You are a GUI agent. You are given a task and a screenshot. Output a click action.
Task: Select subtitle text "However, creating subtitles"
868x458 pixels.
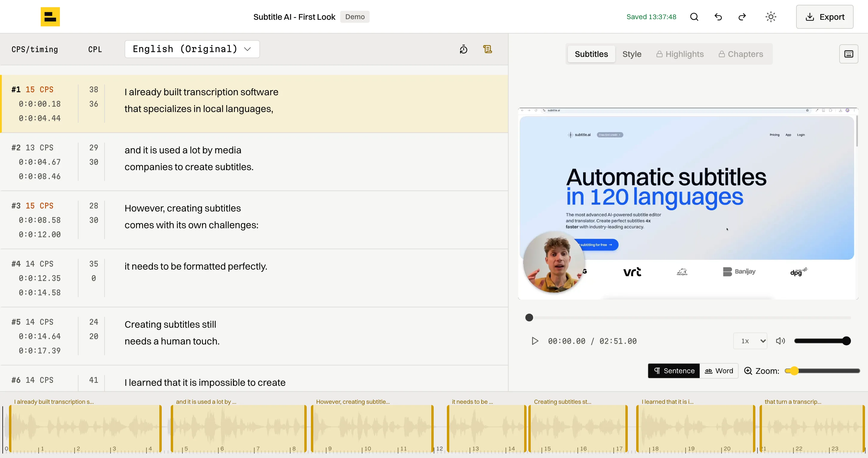click(x=183, y=208)
